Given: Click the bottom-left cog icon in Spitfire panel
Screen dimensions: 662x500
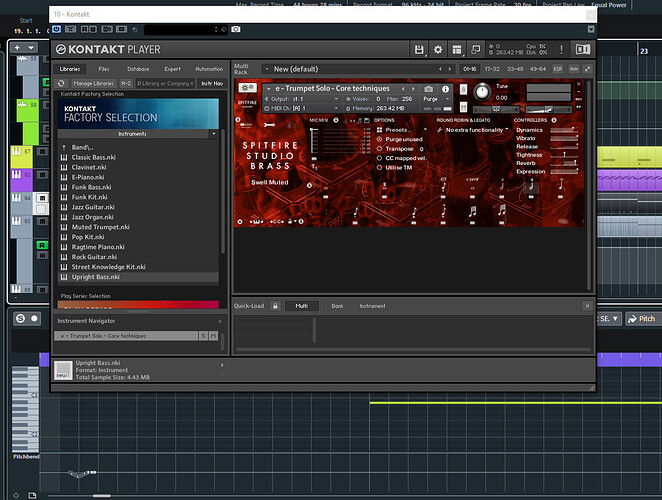Looking at the screenshot, I should [x=240, y=221].
